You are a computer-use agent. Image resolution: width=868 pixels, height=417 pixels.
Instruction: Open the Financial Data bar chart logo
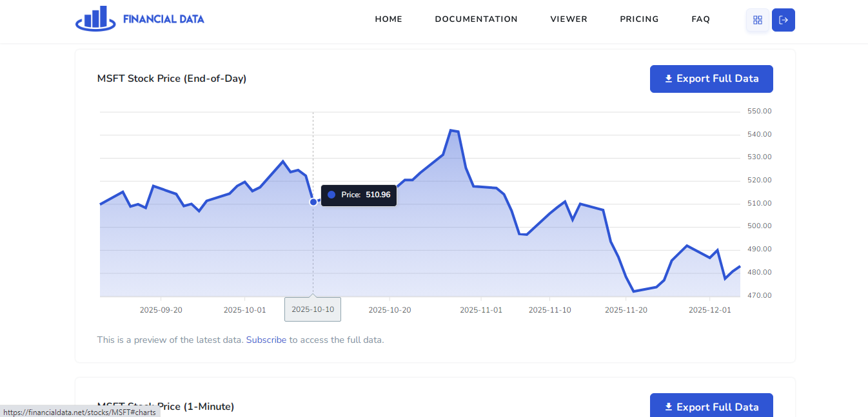pos(95,19)
